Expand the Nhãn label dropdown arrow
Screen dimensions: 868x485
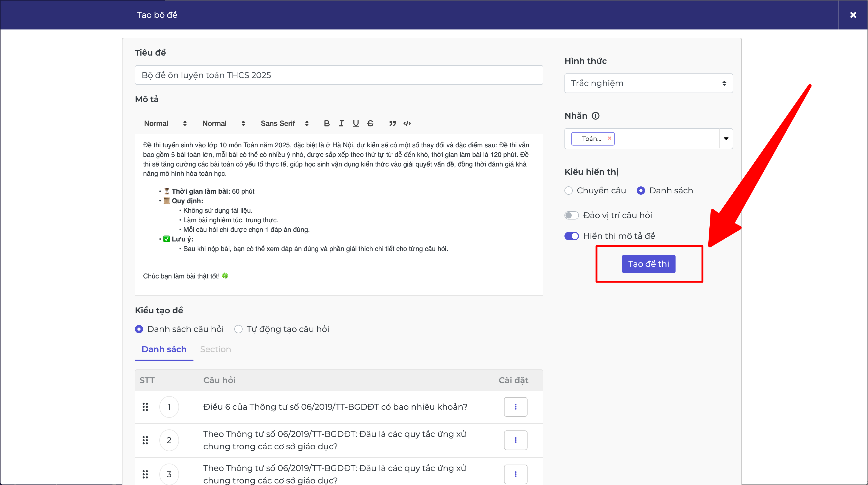(x=726, y=139)
